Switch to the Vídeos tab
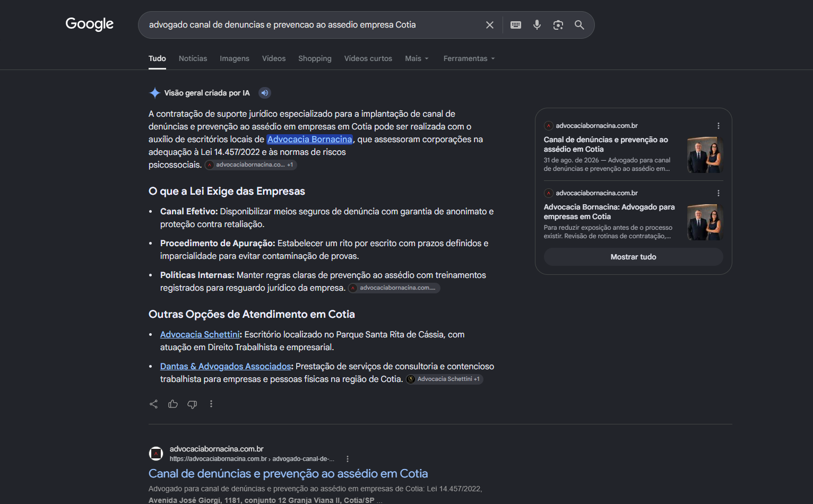813x504 pixels. coord(274,58)
